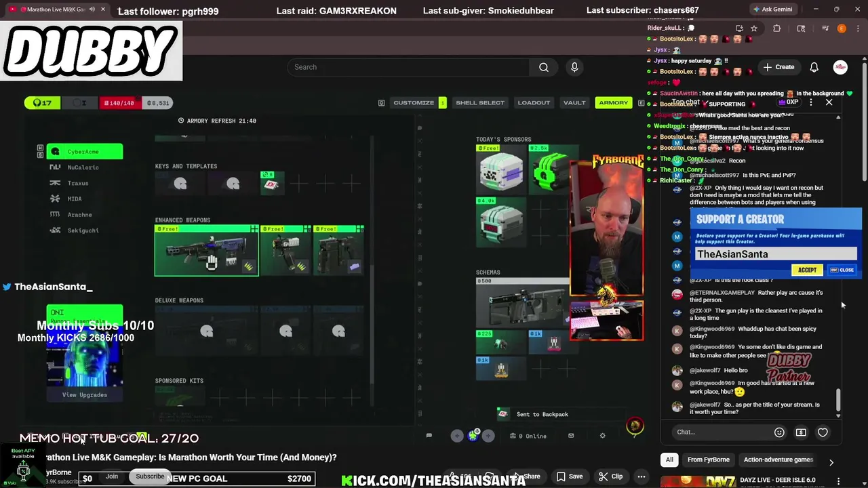Click the install app icon in address bar

click(x=739, y=28)
